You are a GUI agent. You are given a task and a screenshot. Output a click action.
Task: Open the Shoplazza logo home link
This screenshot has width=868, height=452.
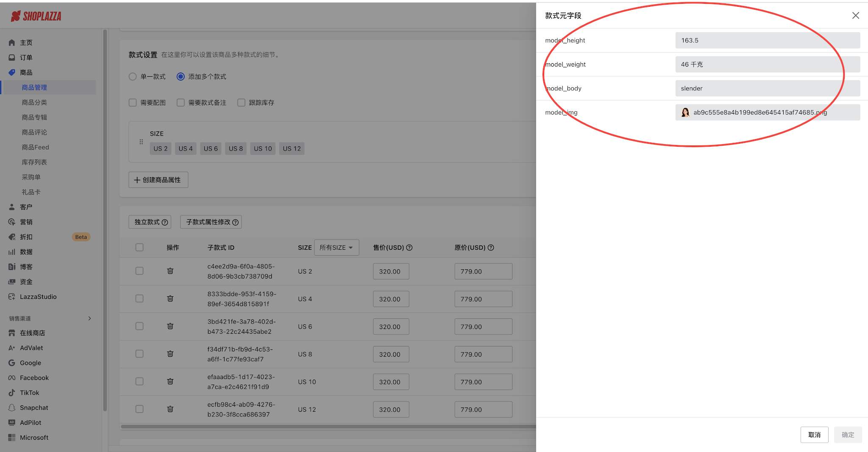click(x=36, y=16)
